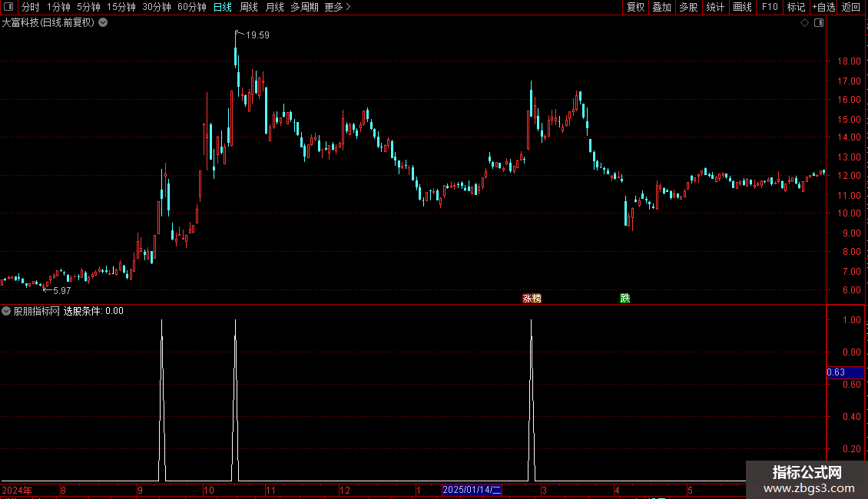Switch to 月线 monthly chart

(x=274, y=7)
